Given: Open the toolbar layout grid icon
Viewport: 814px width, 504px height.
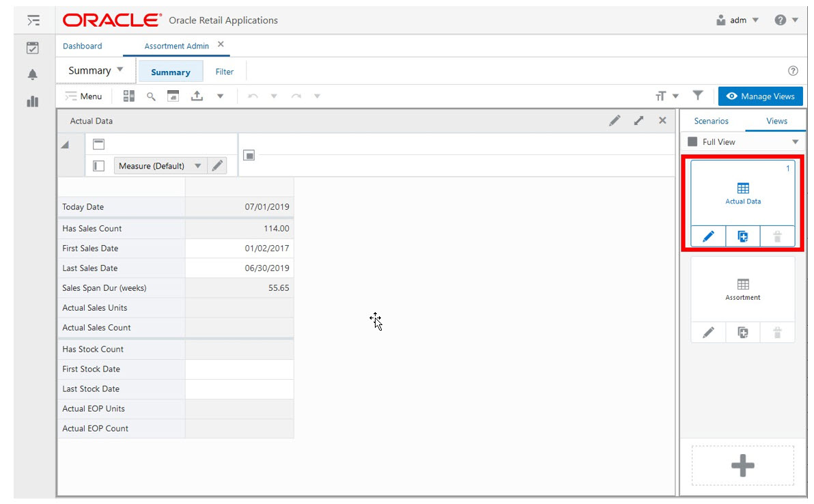Looking at the screenshot, I should (x=128, y=96).
